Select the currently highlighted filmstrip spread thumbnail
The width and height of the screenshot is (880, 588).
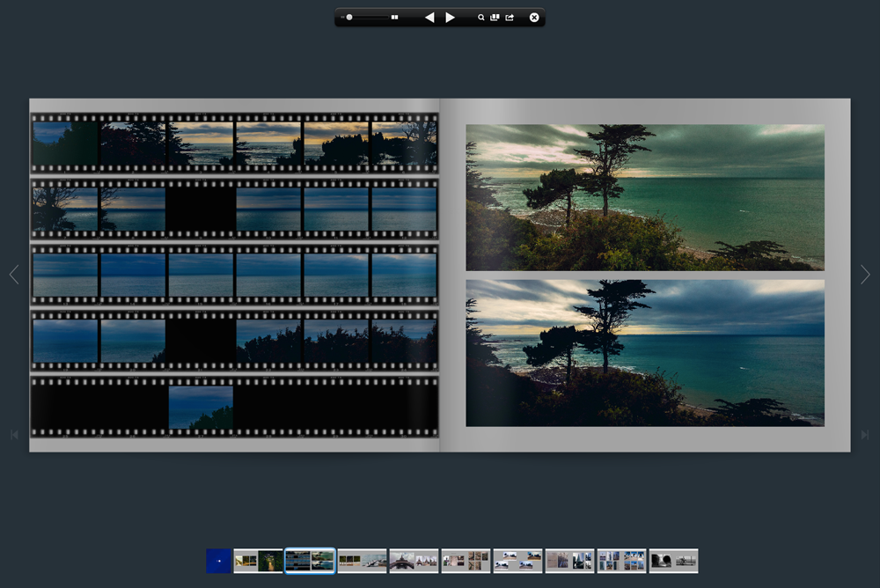(310, 561)
